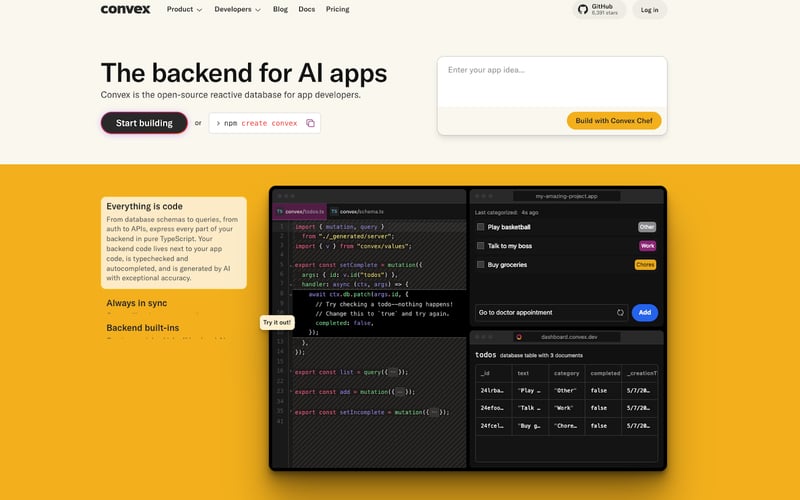Click the folded ellipsis in setIncomplete mutation
The width and height of the screenshot is (800, 500).
pyautogui.click(x=434, y=412)
